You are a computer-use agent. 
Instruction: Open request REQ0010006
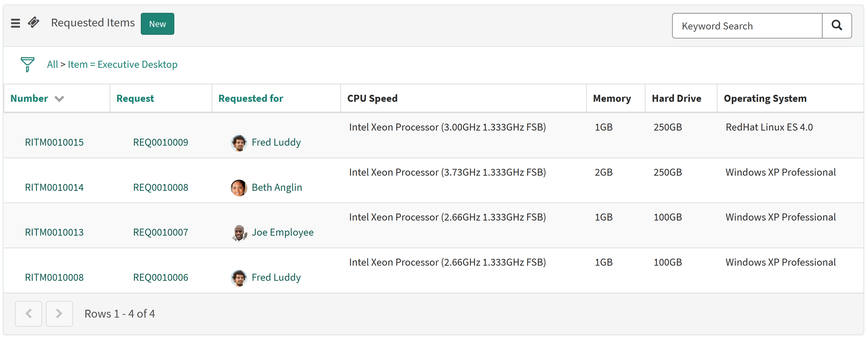tap(160, 278)
